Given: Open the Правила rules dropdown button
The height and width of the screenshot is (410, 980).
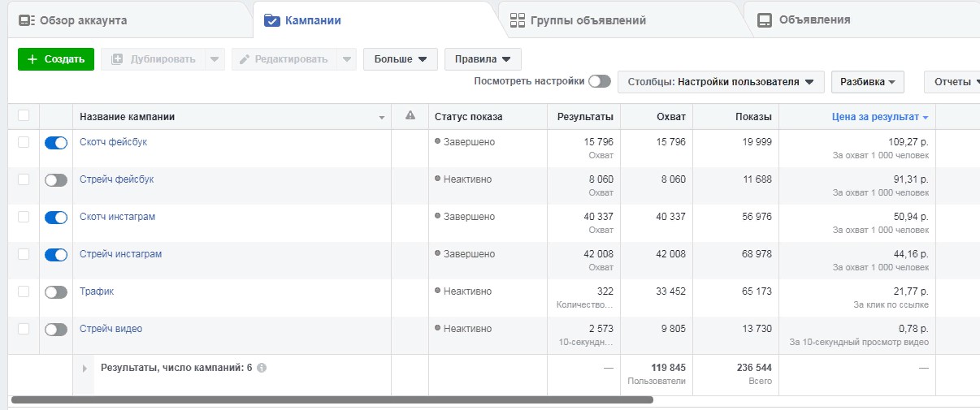Looking at the screenshot, I should click(483, 59).
